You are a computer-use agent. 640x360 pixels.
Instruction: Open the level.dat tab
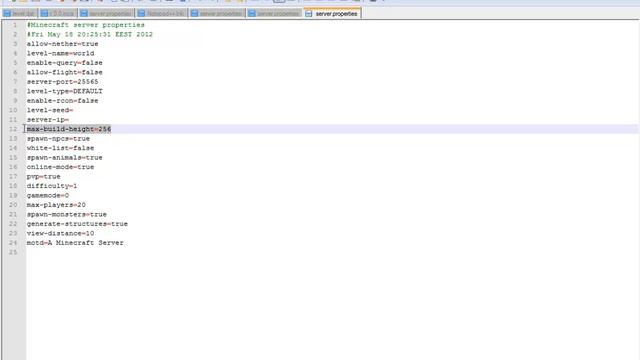(x=19, y=13)
